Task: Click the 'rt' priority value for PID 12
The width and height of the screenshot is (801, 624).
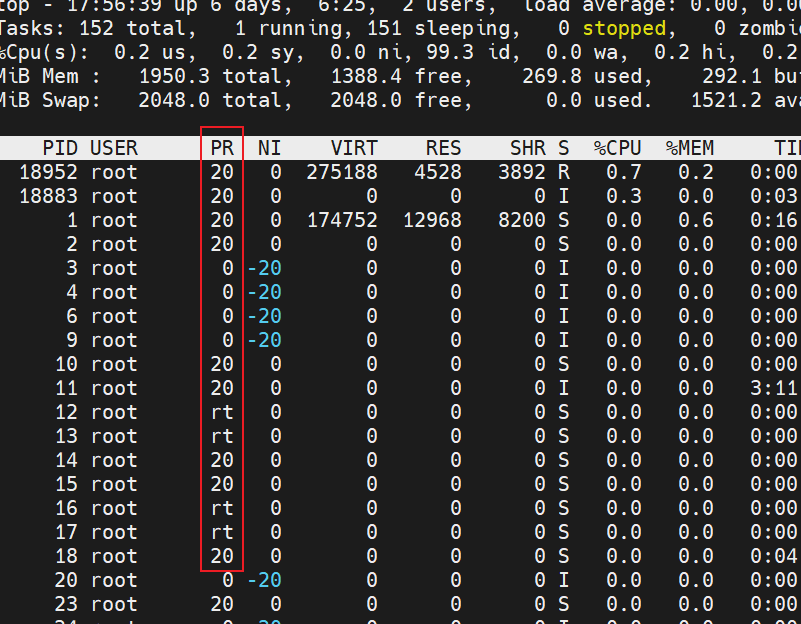Action: 221,412
